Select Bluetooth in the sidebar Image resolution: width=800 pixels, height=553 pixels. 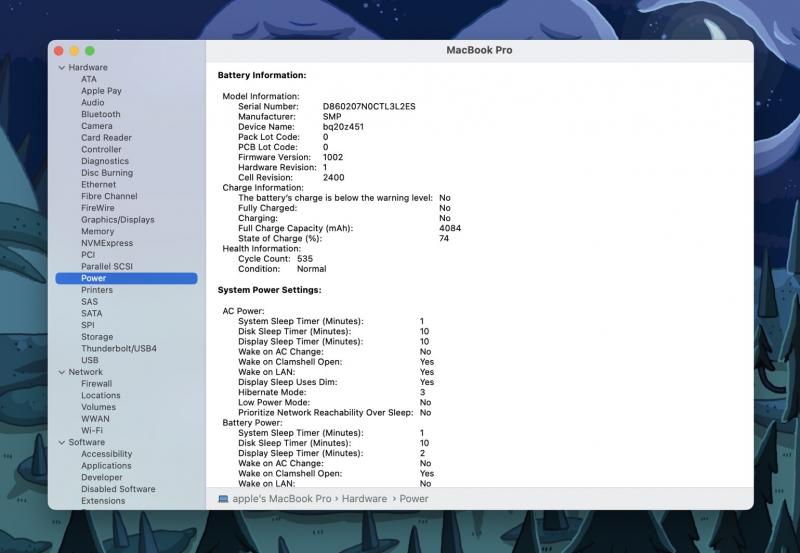(101, 114)
